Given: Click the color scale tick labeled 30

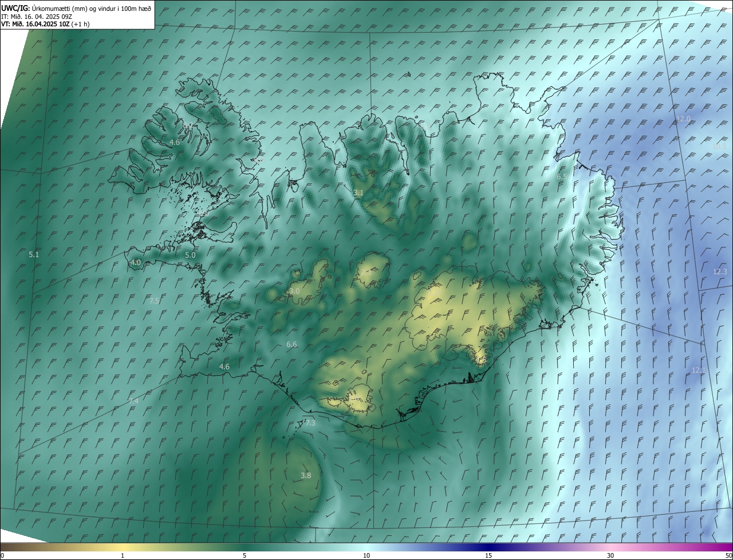Looking at the screenshot, I should point(610,555).
